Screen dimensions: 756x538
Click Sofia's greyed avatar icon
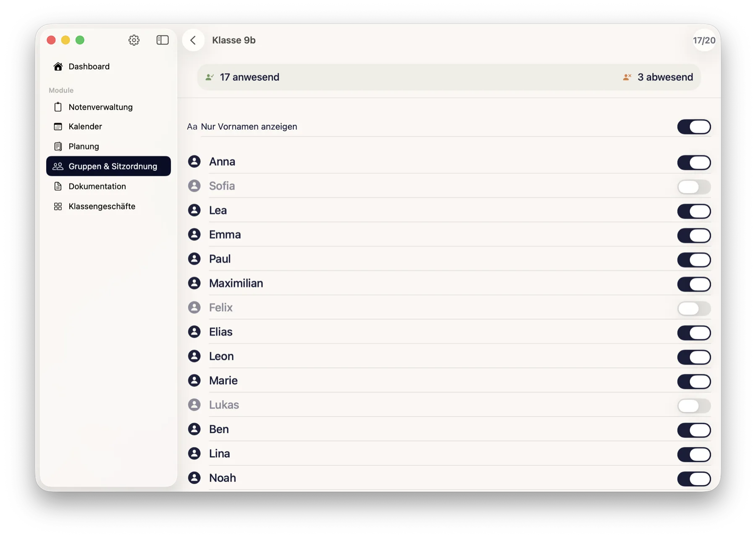point(194,186)
